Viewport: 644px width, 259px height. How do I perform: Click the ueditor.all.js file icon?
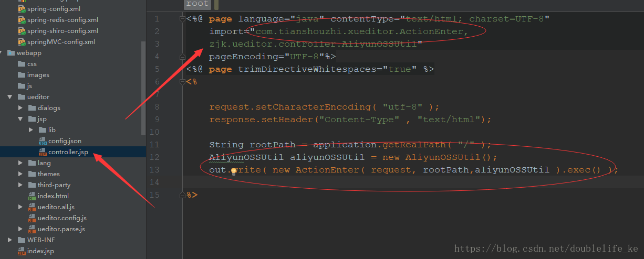(32, 207)
